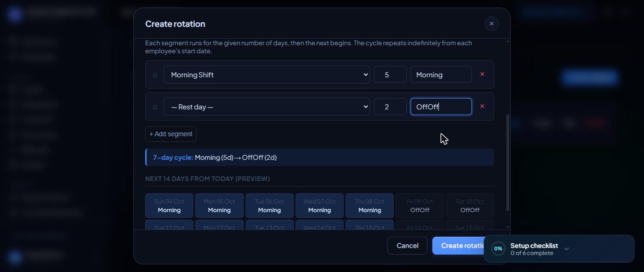644x272 pixels.
Task: Close the Create rotation dialog
Action: point(491,24)
